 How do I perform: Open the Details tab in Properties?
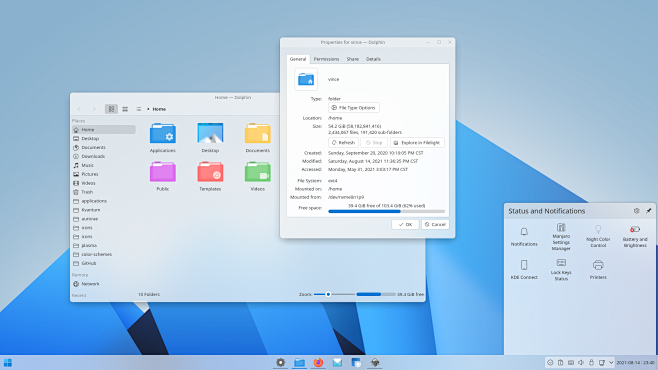373,59
